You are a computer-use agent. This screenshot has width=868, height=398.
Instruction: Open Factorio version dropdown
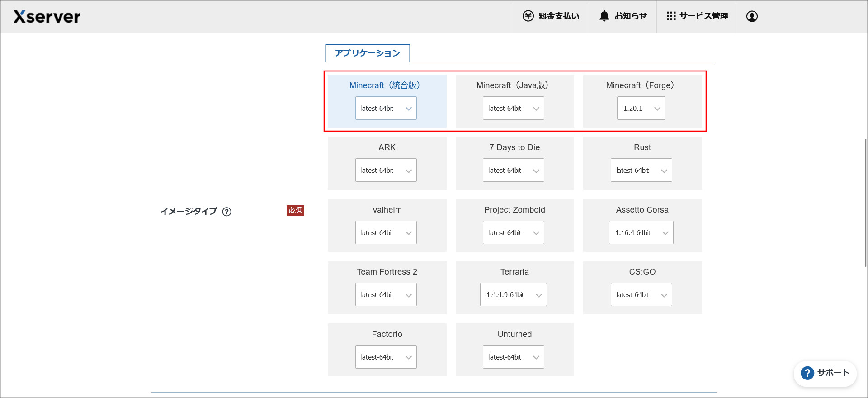point(386,357)
